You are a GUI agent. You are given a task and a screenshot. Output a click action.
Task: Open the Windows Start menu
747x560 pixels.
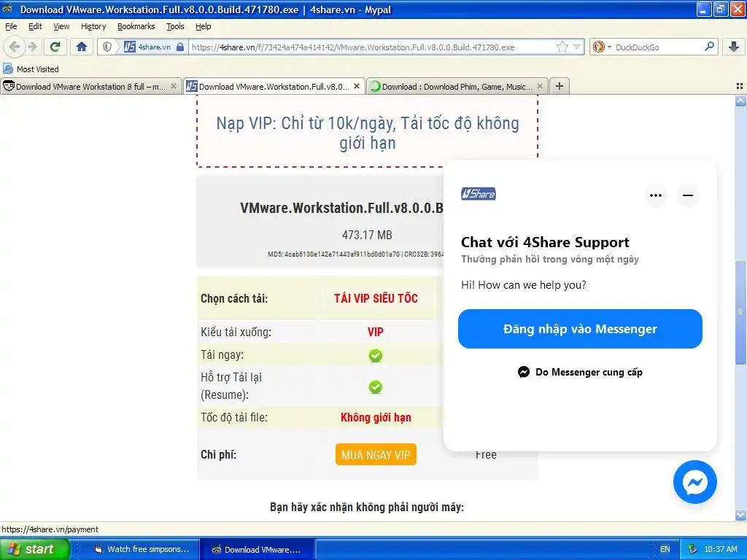click(x=35, y=549)
